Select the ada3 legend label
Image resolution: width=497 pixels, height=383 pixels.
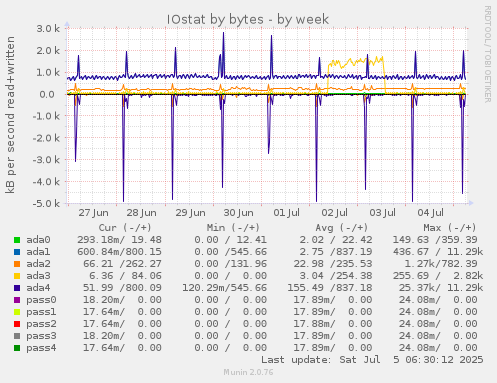tap(38, 276)
